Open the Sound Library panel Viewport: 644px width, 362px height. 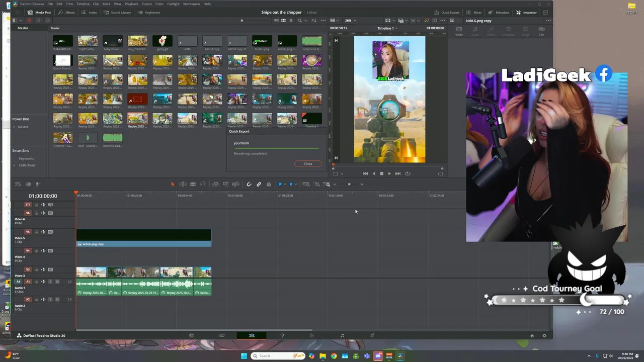pyautogui.click(x=117, y=13)
